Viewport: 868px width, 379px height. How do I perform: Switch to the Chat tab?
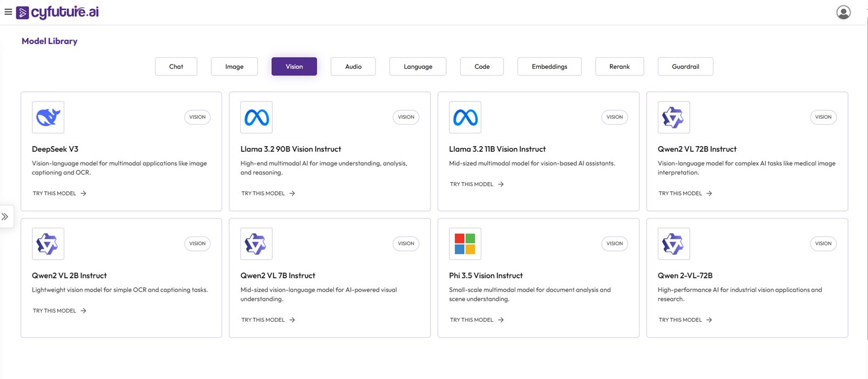click(176, 66)
